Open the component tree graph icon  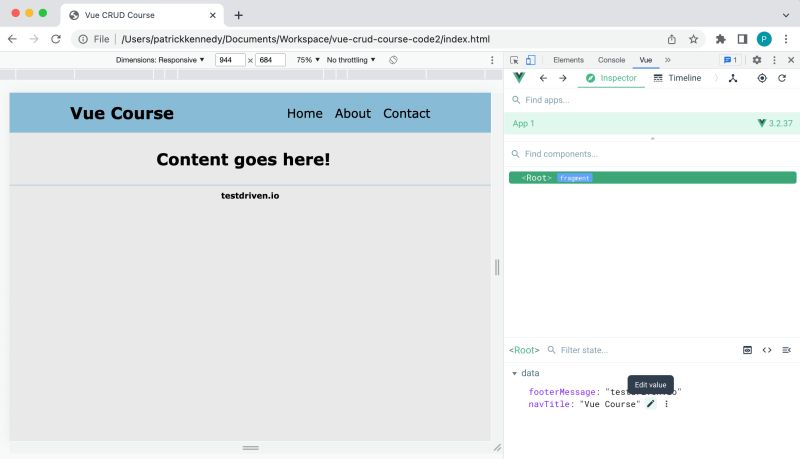733,78
